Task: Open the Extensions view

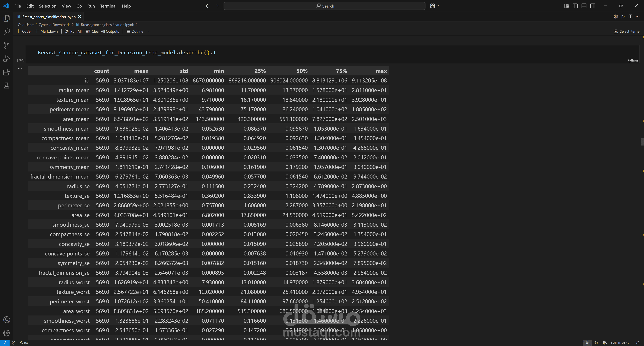Action: click(x=7, y=72)
